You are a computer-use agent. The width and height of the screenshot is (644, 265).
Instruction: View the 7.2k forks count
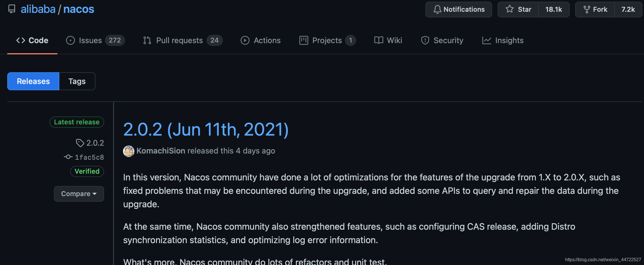[x=628, y=10]
